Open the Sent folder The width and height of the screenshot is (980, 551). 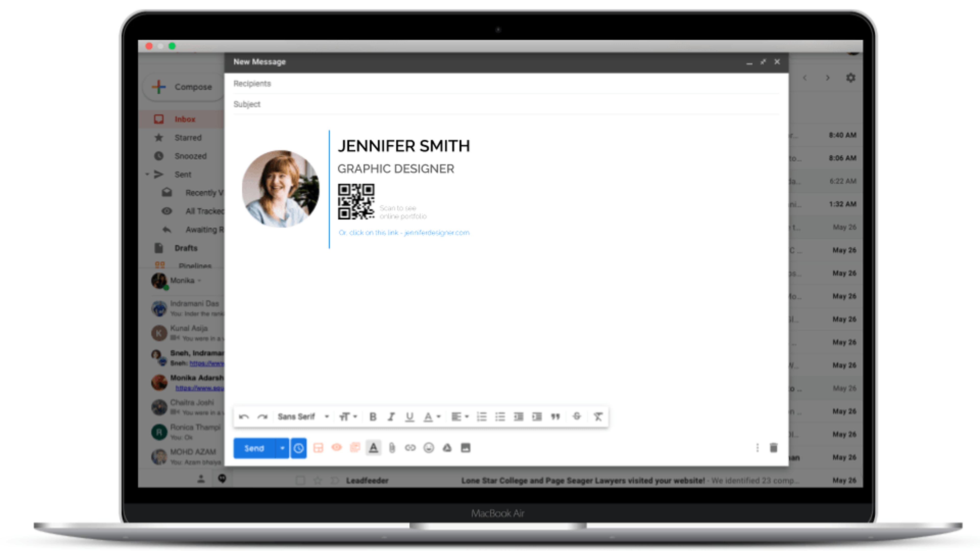[x=183, y=174]
